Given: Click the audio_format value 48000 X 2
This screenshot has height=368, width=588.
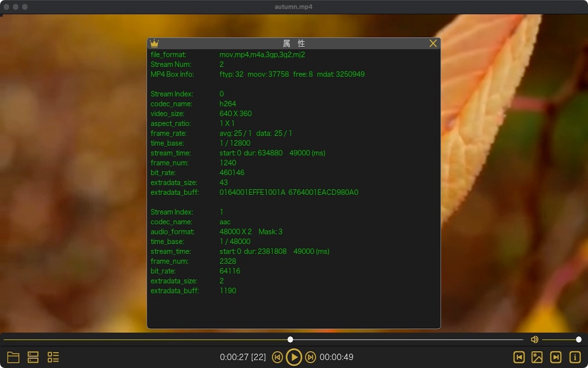Looking at the screenshot, I should click(x=236, y=232).
